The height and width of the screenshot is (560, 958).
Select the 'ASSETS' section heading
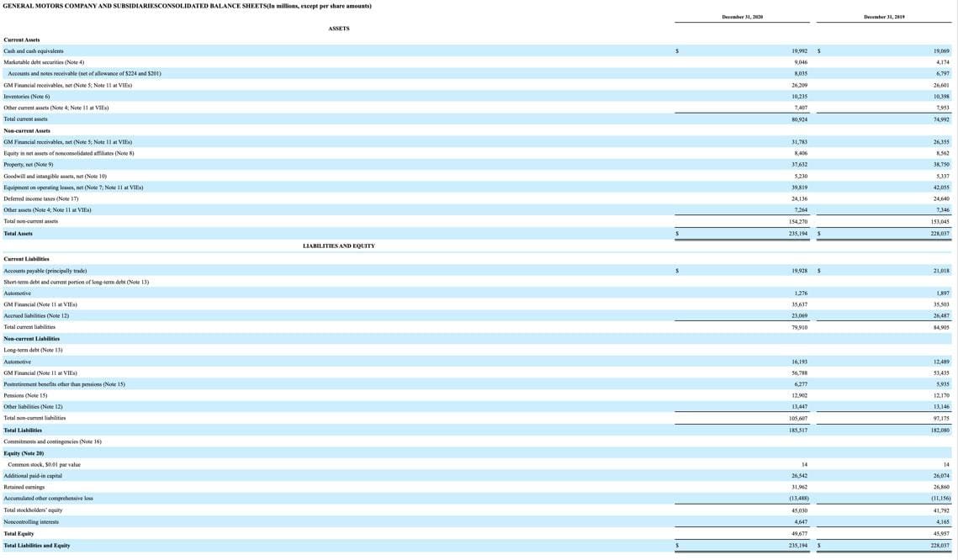pyautogui.click(x=338, y=29)
